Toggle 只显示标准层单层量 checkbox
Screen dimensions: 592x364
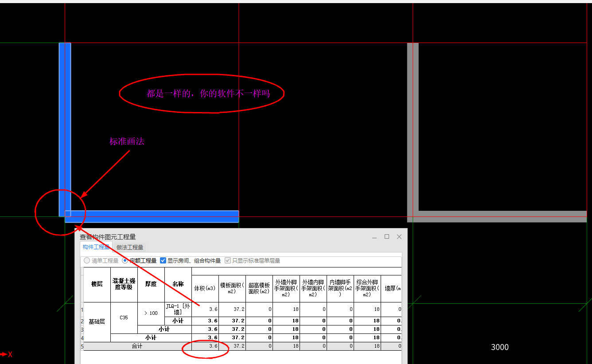tap(253, 260)
